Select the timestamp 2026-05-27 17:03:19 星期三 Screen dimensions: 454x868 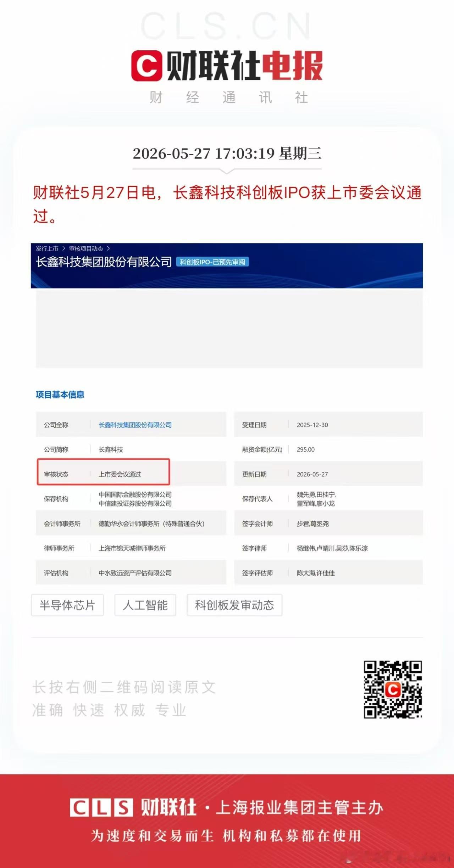(x=227, y=153)
